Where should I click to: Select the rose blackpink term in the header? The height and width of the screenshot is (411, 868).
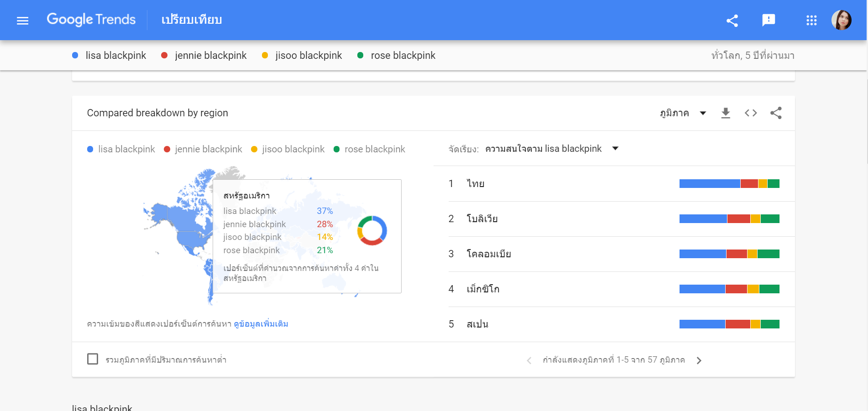pyautogui.click(x=396, y=55)
